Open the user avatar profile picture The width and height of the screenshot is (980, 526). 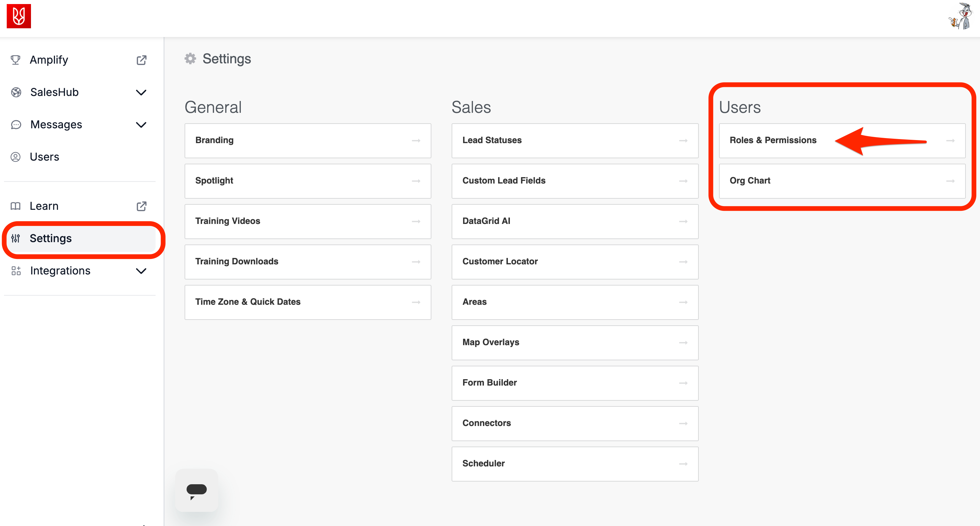(961, 17)
